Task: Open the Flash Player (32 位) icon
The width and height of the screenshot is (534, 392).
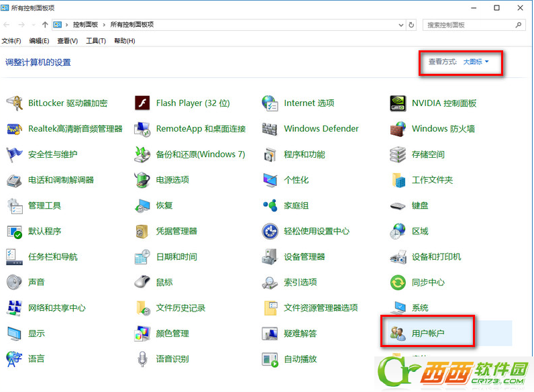Action: click(x=142, y=103)
